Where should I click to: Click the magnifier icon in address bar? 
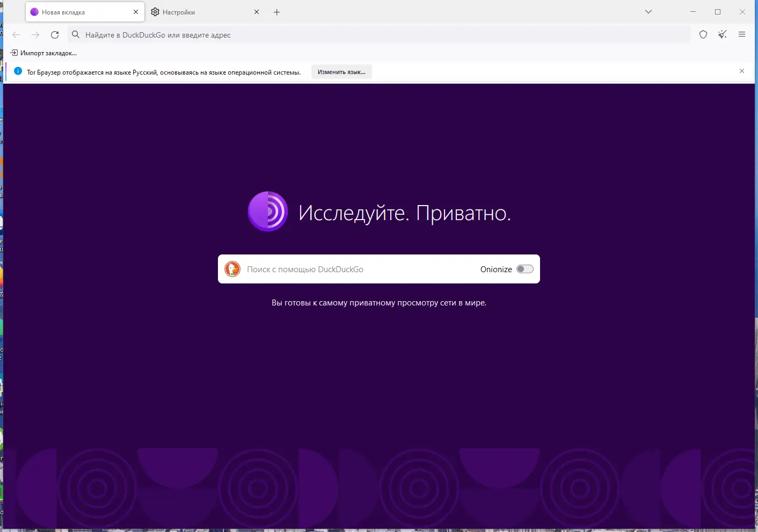76,35
